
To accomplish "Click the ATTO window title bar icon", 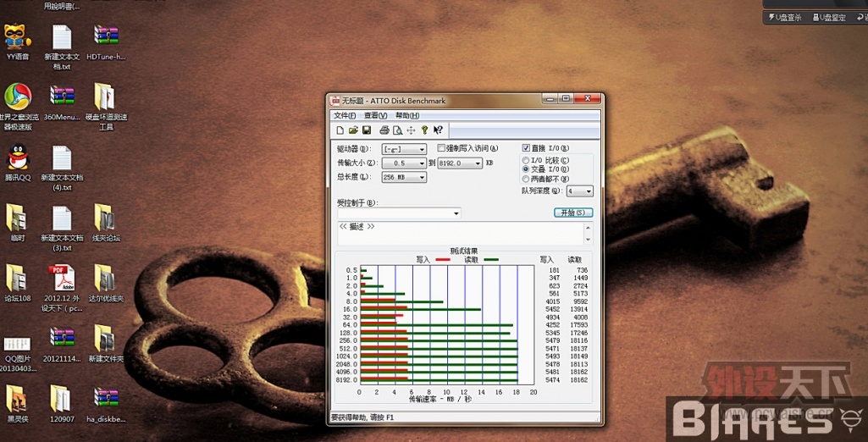I will tap(334, 101).
